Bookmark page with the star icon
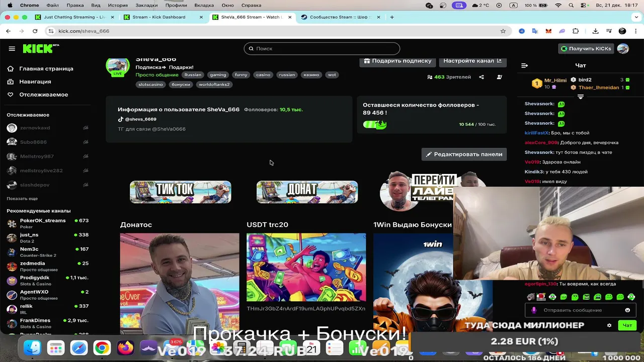 (503, 31)
